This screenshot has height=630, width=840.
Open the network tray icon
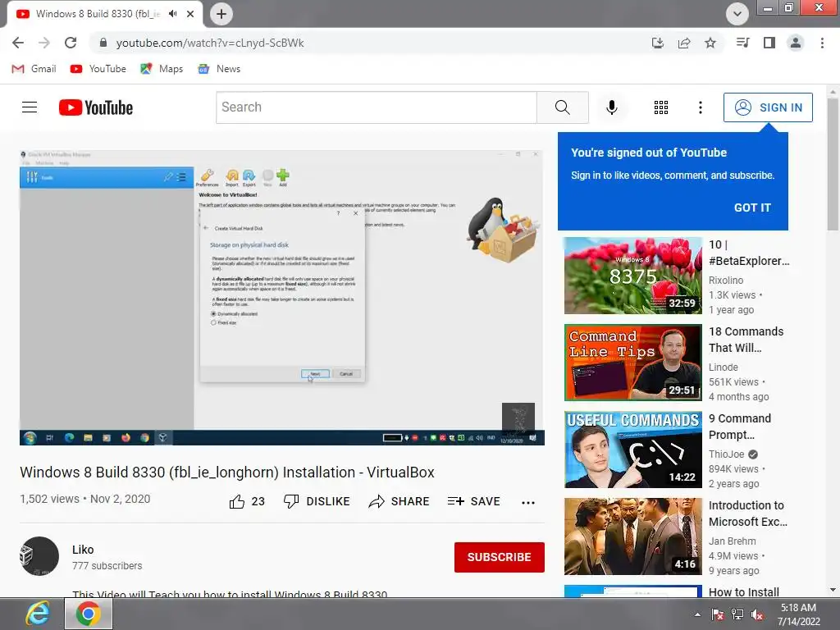(x=737, y=614)
